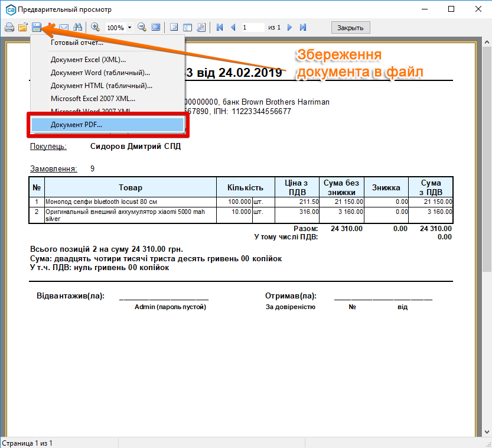Choose Документ PDF... from the save menu
This screenshot has width=492, height=448.
[x=107, y=125]
